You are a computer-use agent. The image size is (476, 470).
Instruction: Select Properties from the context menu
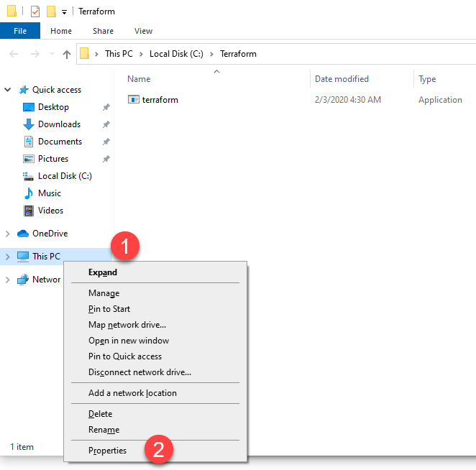[107, 451]
